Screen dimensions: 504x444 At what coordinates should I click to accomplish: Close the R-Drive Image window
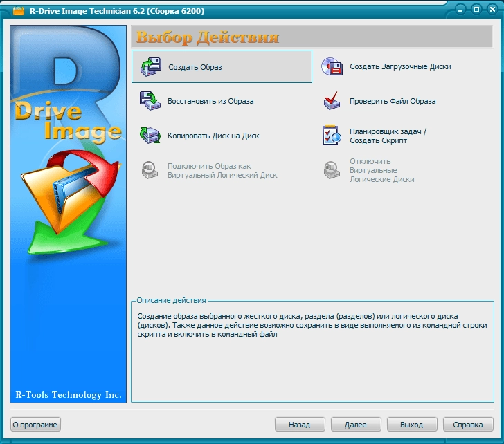(492, 9)
